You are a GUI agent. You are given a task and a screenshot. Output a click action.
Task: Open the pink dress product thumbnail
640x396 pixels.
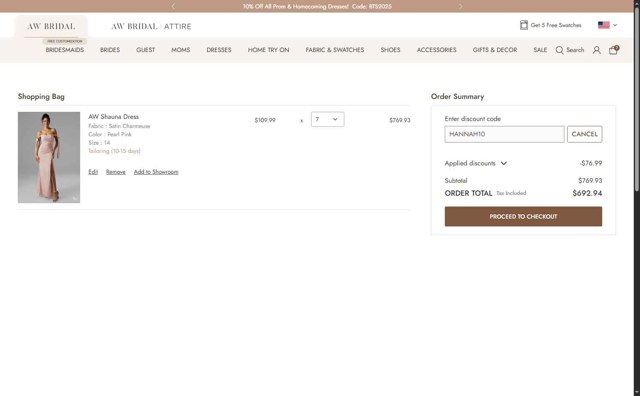coord(49,157)
